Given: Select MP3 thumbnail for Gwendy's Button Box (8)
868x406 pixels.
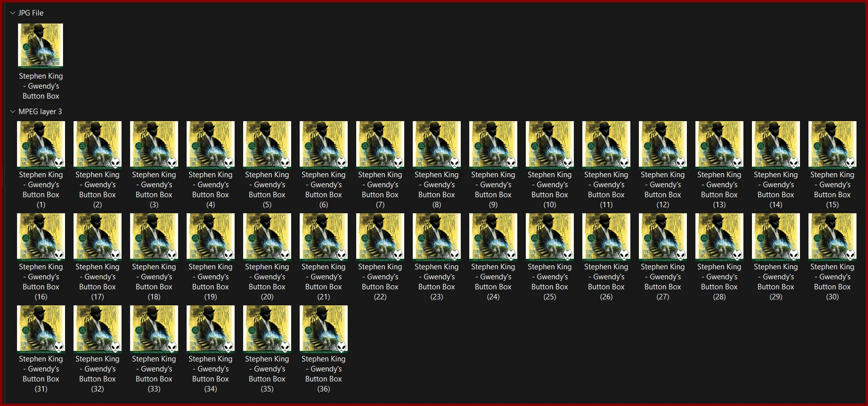Looking at the screenshot, I should coord(437,144).
